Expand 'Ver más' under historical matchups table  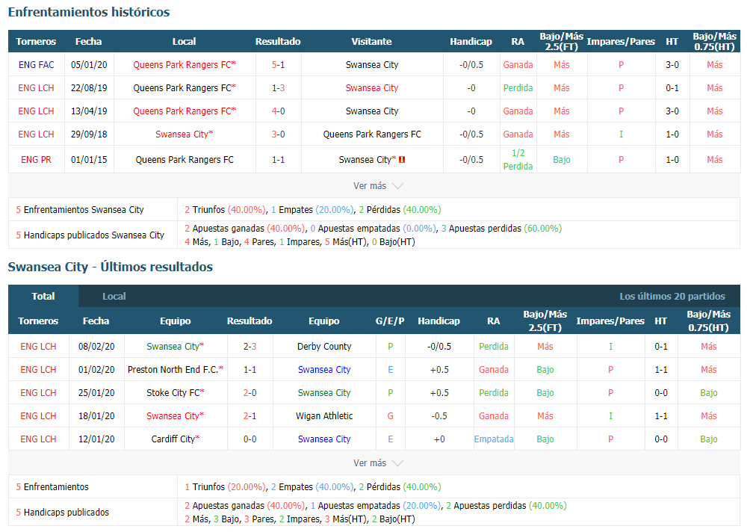(x=378, y=186)
